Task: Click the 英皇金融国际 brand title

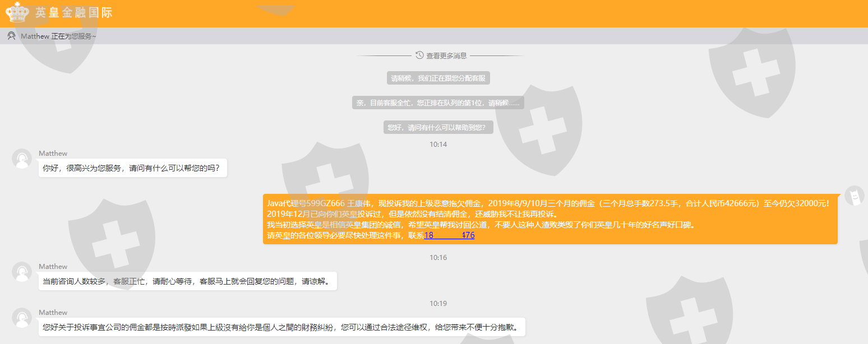Action: point(74,12)
